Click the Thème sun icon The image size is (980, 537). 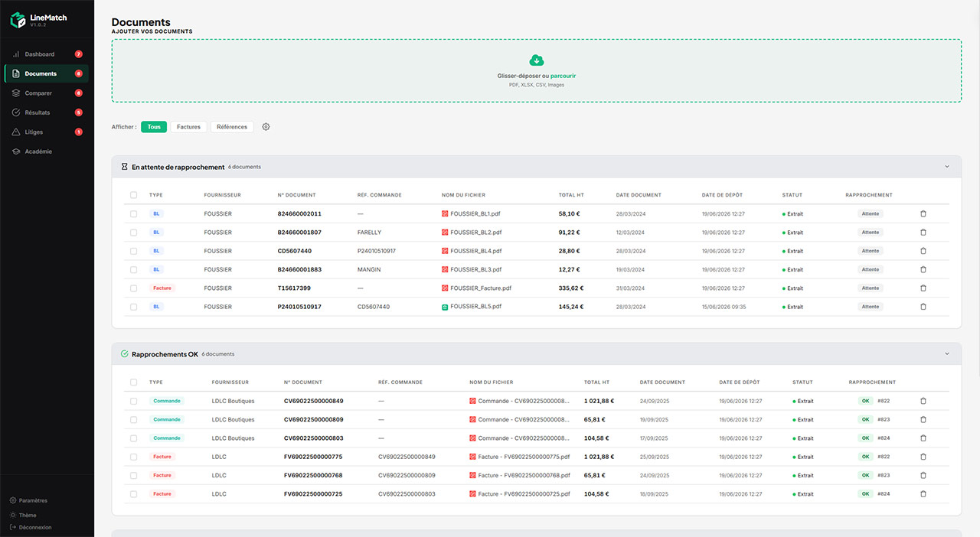13,516
